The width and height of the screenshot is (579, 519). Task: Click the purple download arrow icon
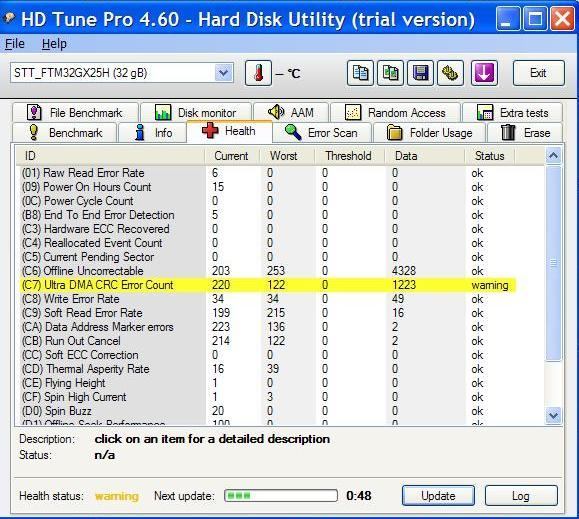pyautogui.click(x=484, y=73)
